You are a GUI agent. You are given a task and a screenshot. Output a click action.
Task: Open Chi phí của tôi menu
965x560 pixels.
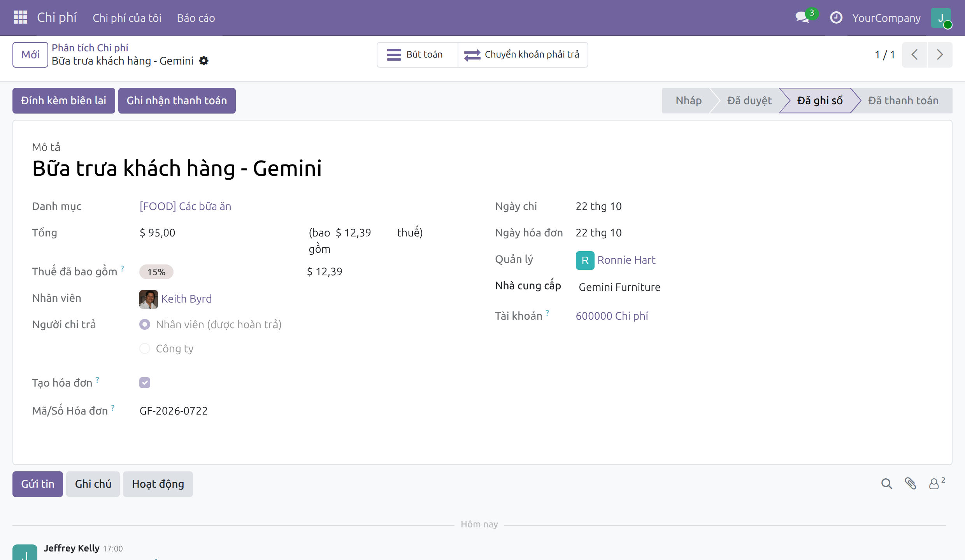(127, 18)
